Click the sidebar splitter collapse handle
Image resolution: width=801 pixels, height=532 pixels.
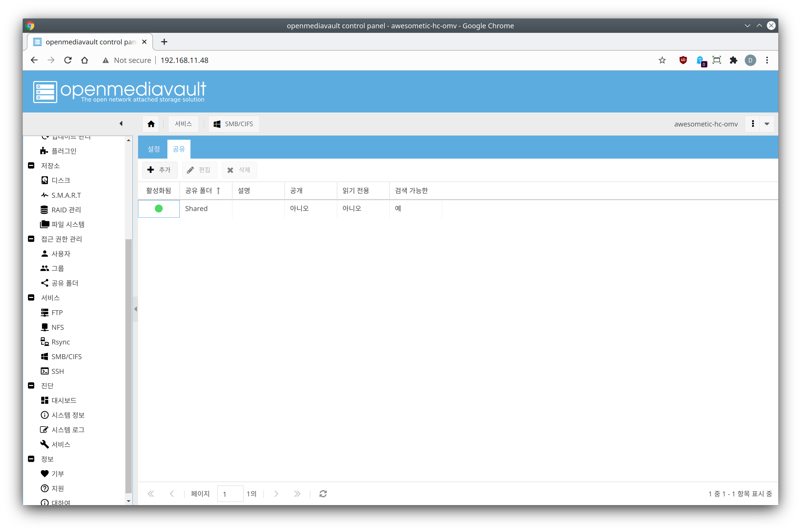[136, 309]
